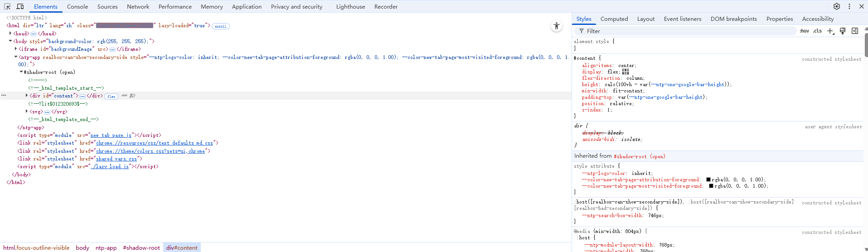Open the text_defaults_md.css stylesheet link
Viewport: 868px width, 252px height.
click(154, 143)
